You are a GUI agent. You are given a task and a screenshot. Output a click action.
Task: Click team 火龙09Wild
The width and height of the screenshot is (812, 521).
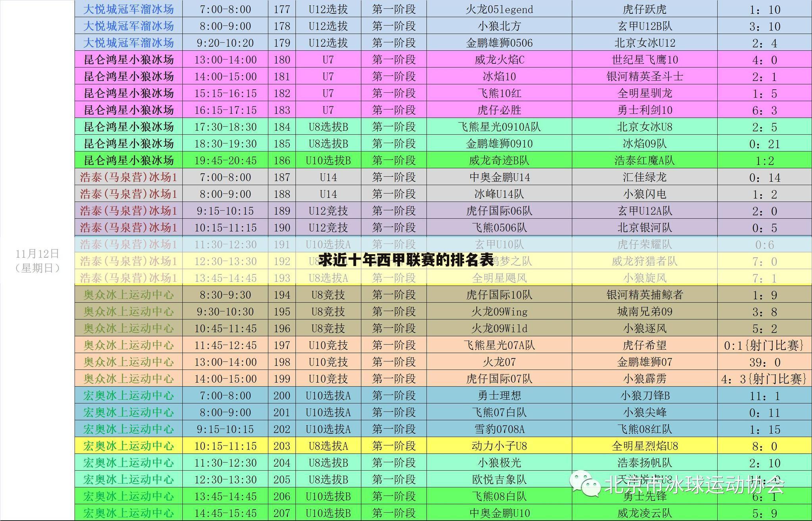point(499,328)
